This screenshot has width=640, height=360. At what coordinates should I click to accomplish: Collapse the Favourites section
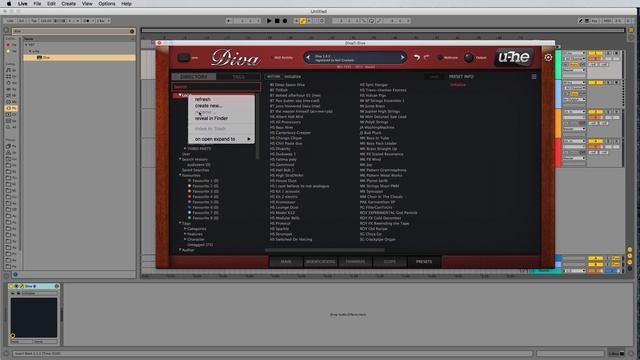[180, 175]
